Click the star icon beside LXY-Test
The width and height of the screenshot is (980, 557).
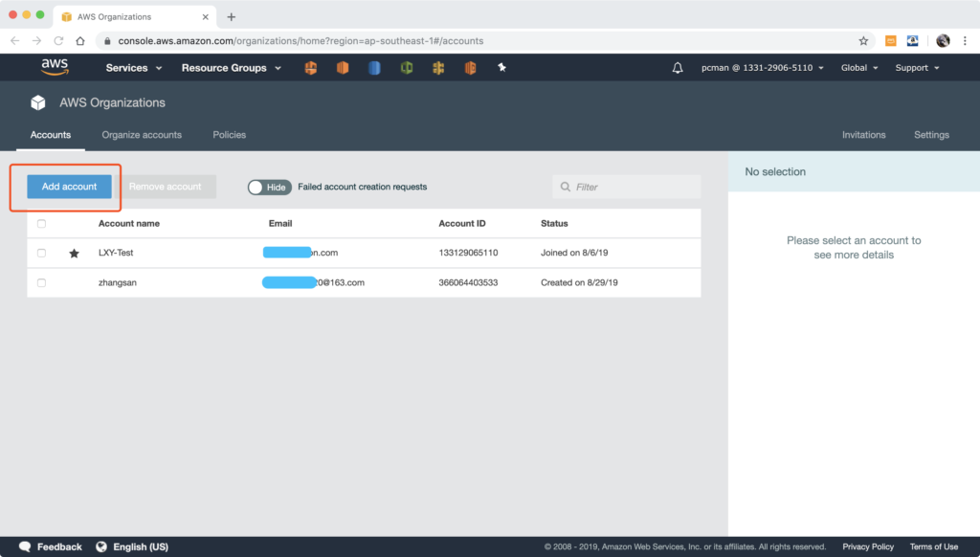74,254
